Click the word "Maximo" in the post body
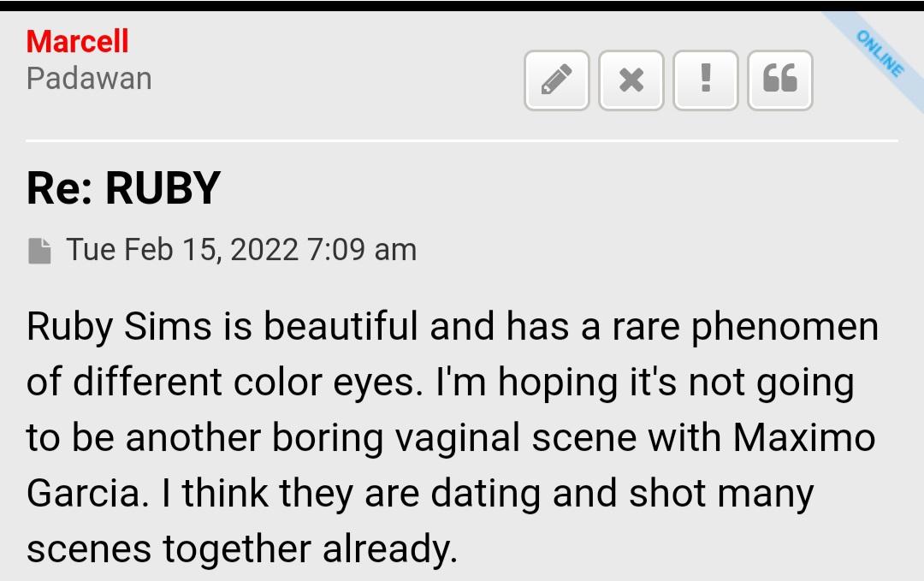This screenshot has width=924, height=581. coord(803,438)
